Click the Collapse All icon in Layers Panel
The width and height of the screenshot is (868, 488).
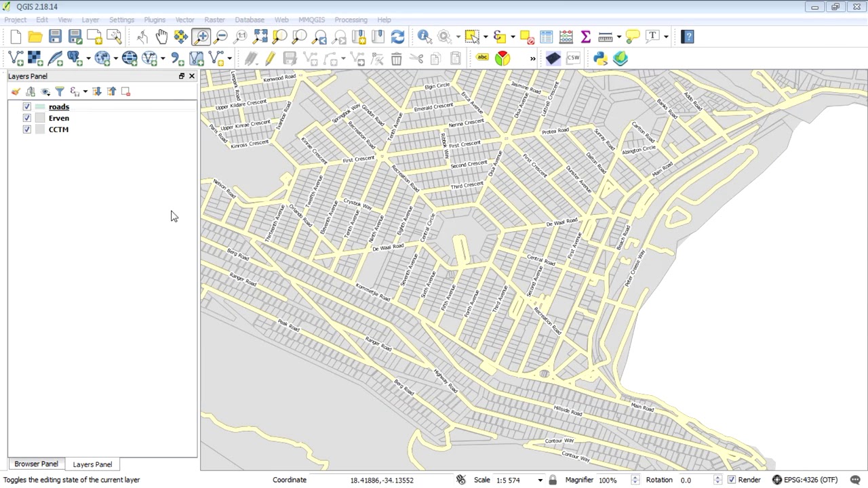(x=111, y=91)
